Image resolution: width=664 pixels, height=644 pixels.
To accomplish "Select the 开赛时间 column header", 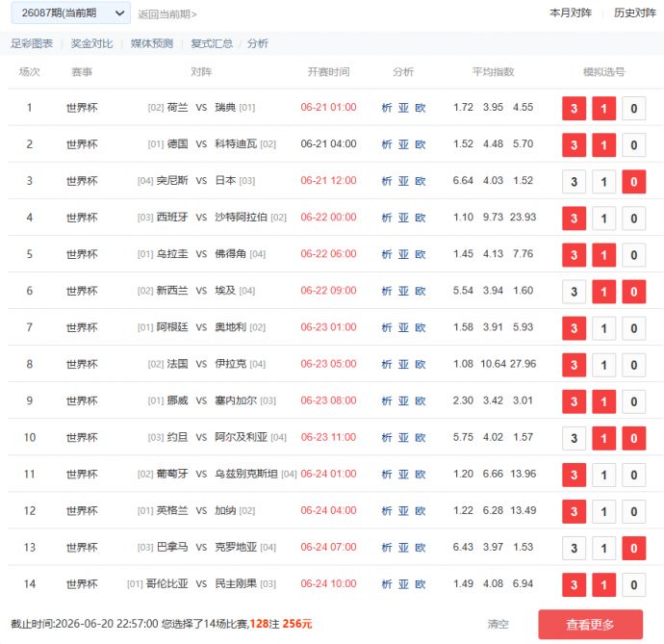I will [x=328, y=72].
